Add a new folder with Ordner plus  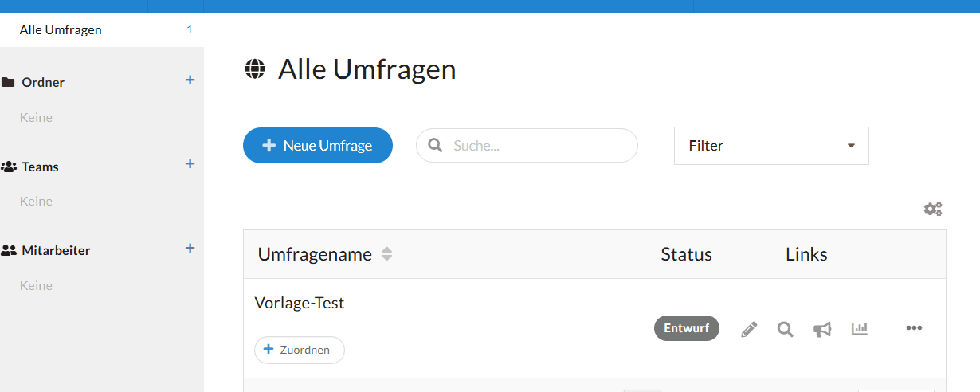coord(190,80)
